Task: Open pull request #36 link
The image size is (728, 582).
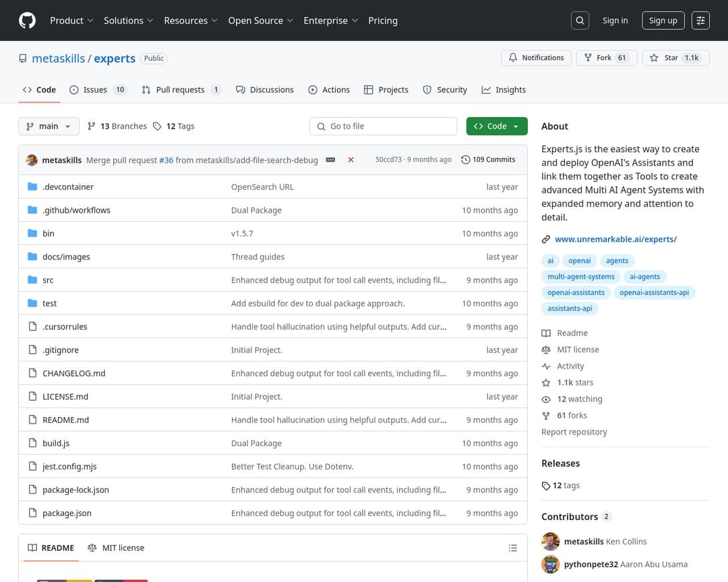Action: [x=166, y=160]
